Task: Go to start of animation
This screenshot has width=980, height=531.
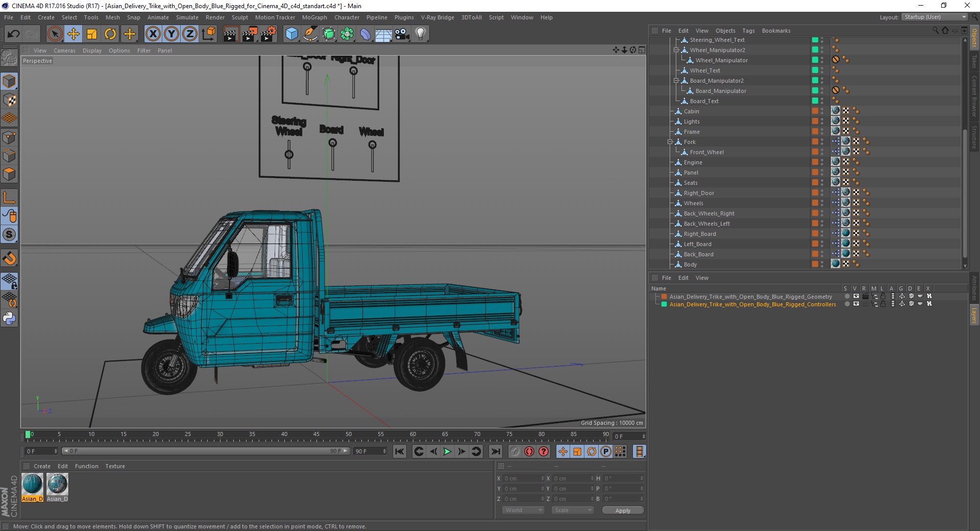Action: [400, 451]
